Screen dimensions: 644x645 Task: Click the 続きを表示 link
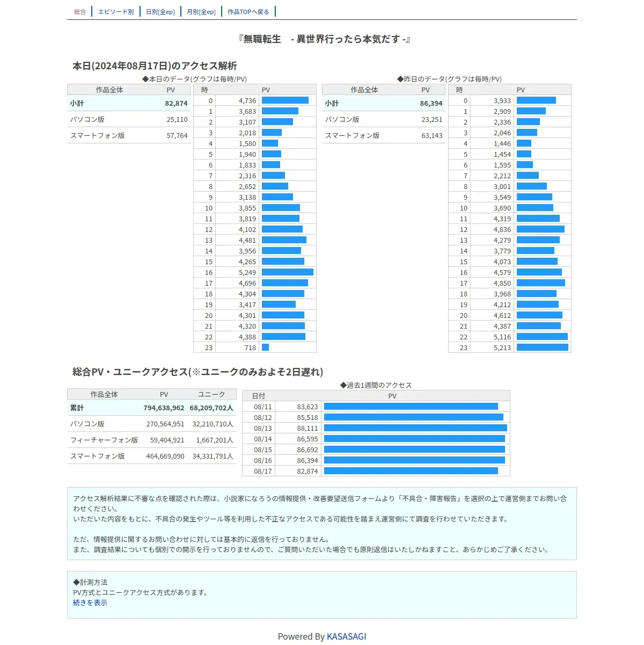90,603
